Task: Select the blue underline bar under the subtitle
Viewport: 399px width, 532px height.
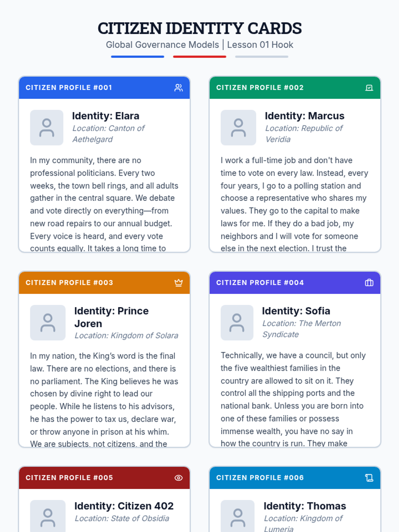Action: [137, 57]
